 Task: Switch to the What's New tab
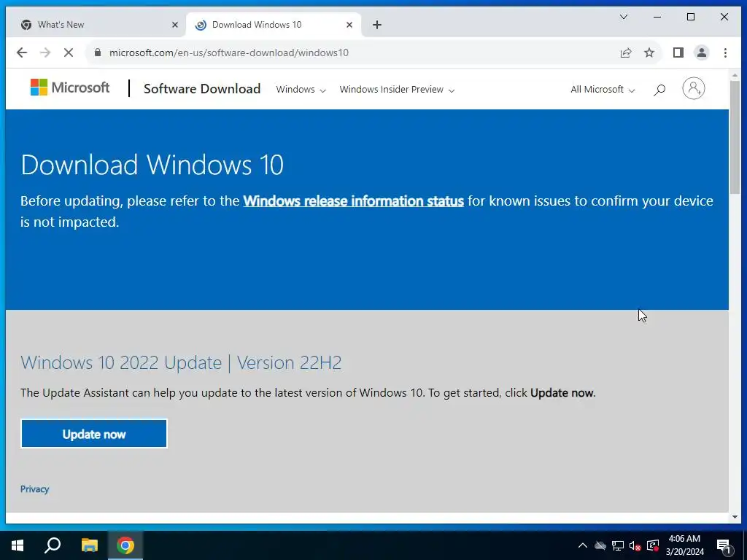click(x=96, y=25)
